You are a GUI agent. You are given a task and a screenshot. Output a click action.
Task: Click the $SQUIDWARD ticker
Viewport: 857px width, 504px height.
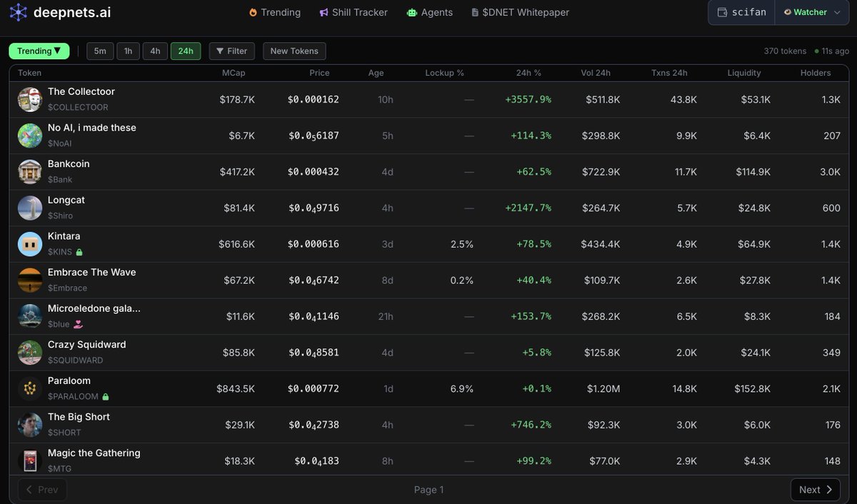76,361
